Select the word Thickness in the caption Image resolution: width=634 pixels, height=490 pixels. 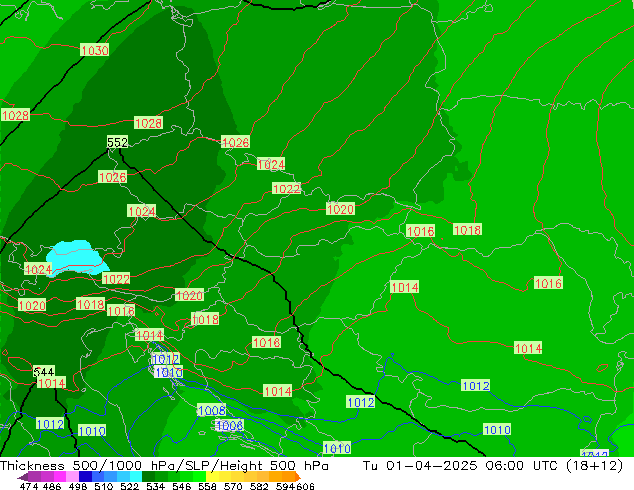point(32,466)
